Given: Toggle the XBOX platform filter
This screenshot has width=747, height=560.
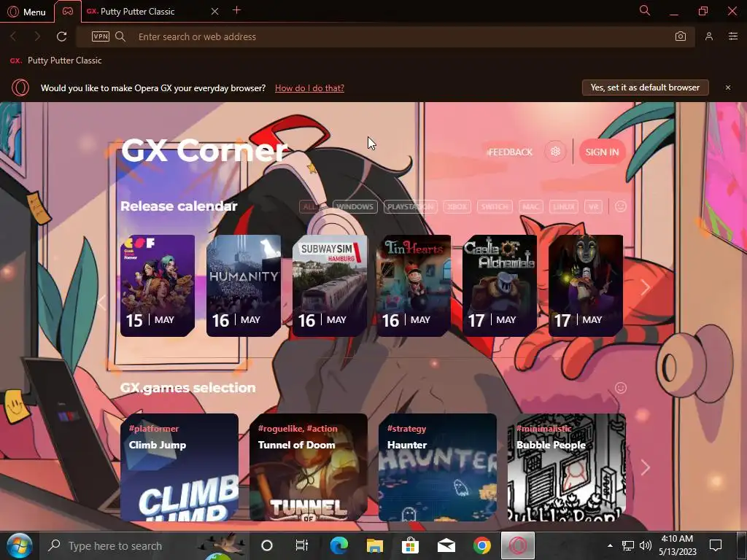Looking at the screenshot, I should [x=457, y=206].
